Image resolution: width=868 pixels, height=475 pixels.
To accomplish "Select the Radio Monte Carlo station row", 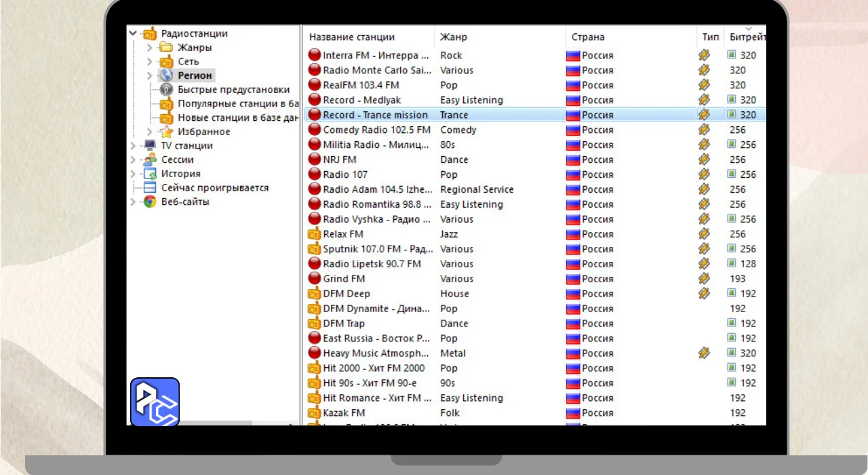I will pos(535,70).
